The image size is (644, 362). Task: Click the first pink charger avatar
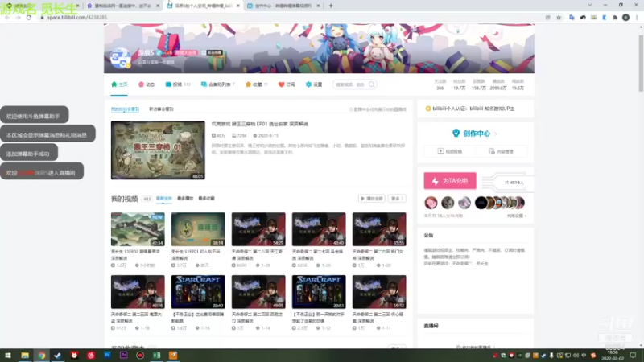coord(431,203)
